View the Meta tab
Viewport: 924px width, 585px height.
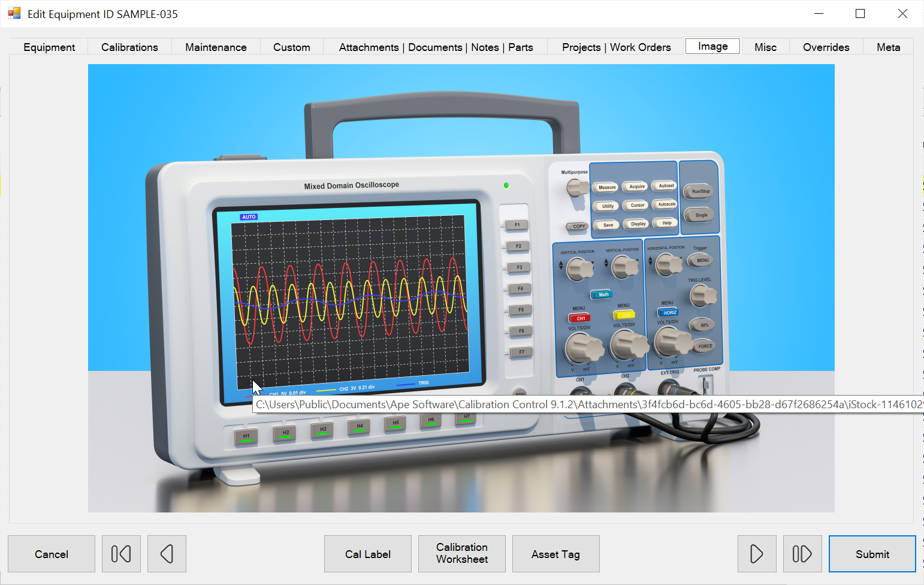(x=888, y=47)
